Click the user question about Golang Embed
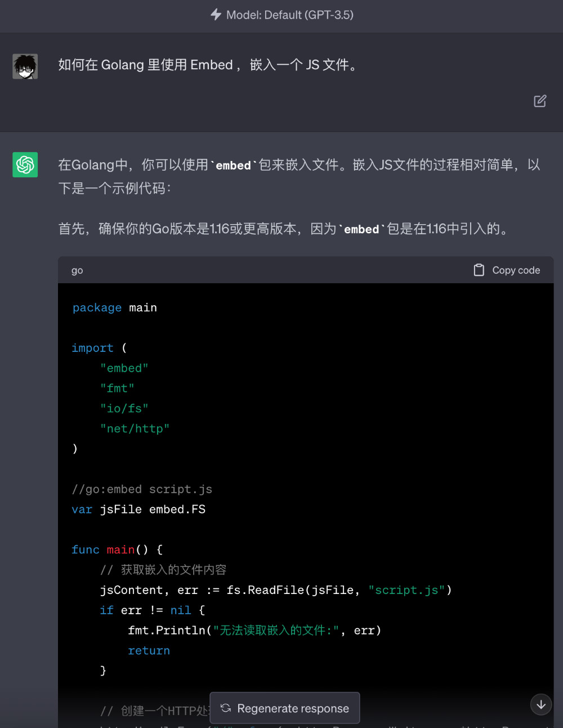This screenshot has width=563, height=728. coord(208,65)
